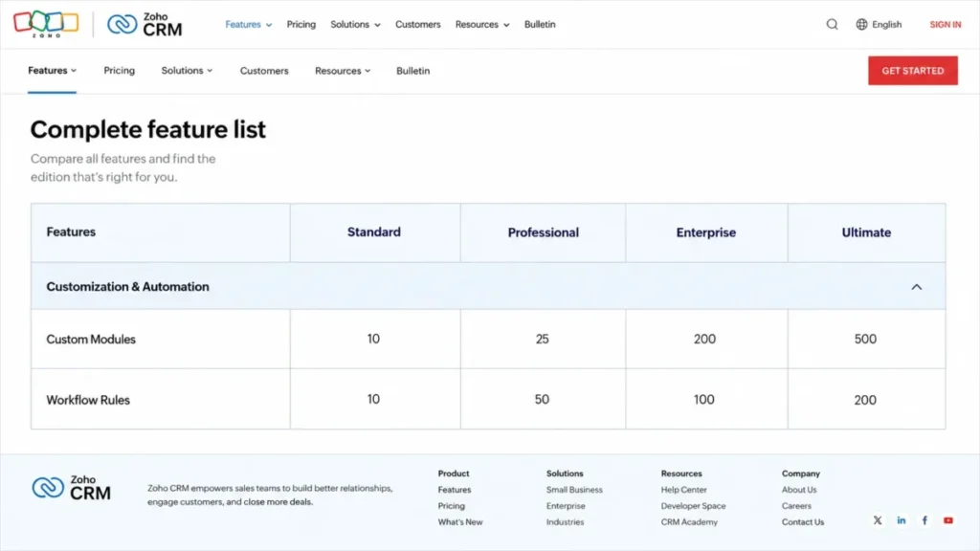Click Workflow Rules Professional value 50

tap(542, 399)
